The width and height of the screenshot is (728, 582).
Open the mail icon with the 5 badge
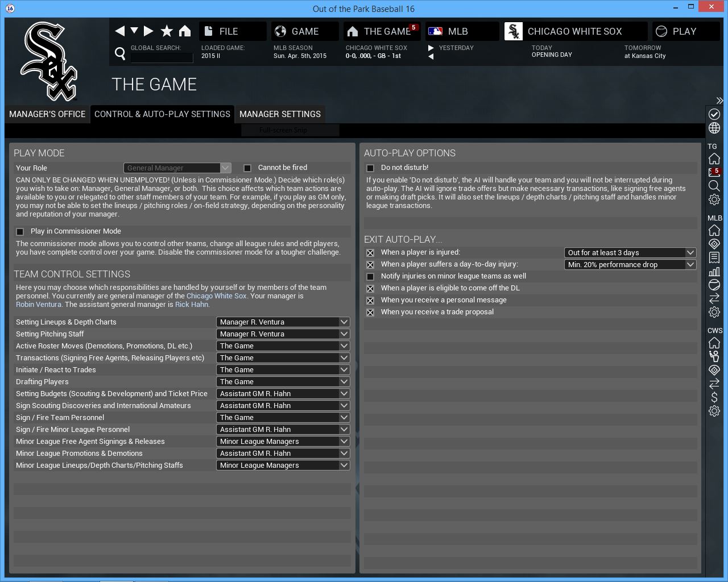714,172
